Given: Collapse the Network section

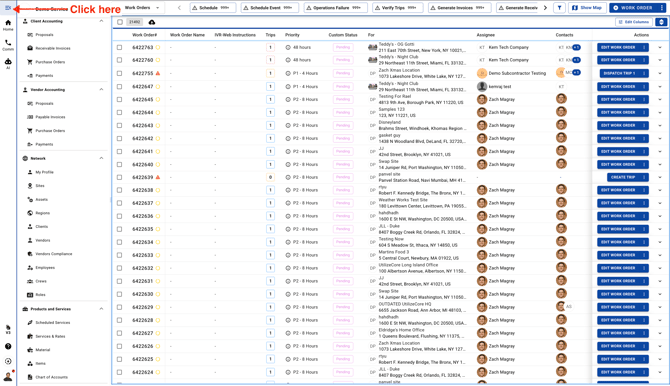Looking at the screenshot, I should (101, 158).
